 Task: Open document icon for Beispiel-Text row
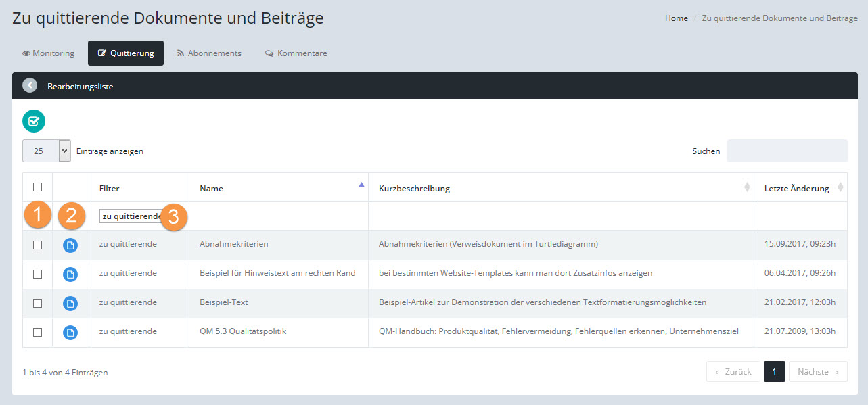point(70,303)
